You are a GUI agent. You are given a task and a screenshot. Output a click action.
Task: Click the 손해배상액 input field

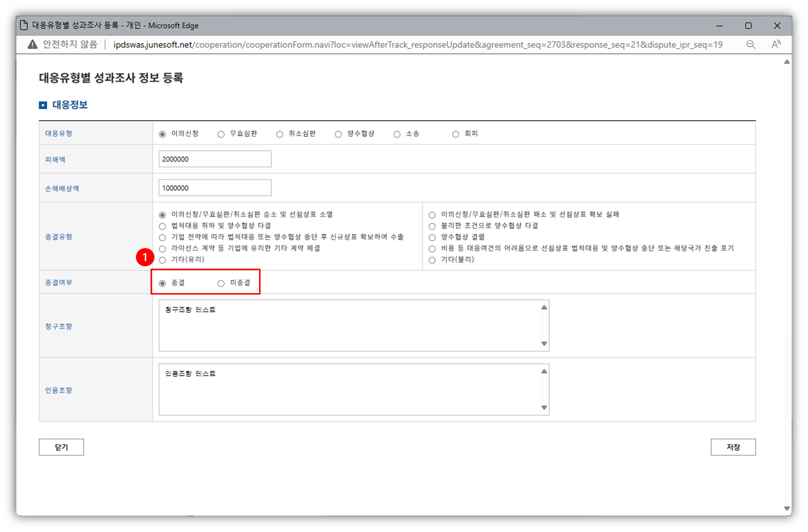(x=215, y=188)
